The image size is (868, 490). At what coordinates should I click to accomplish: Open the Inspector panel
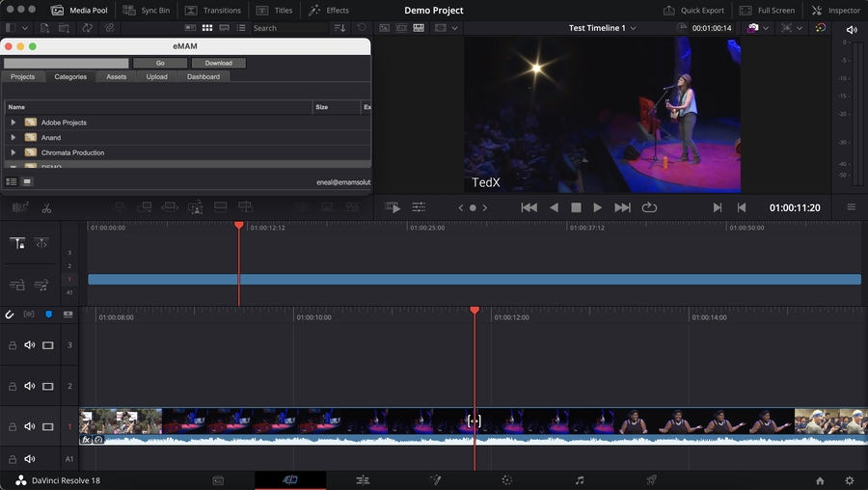pyautogui.click(x=835, y=11)
